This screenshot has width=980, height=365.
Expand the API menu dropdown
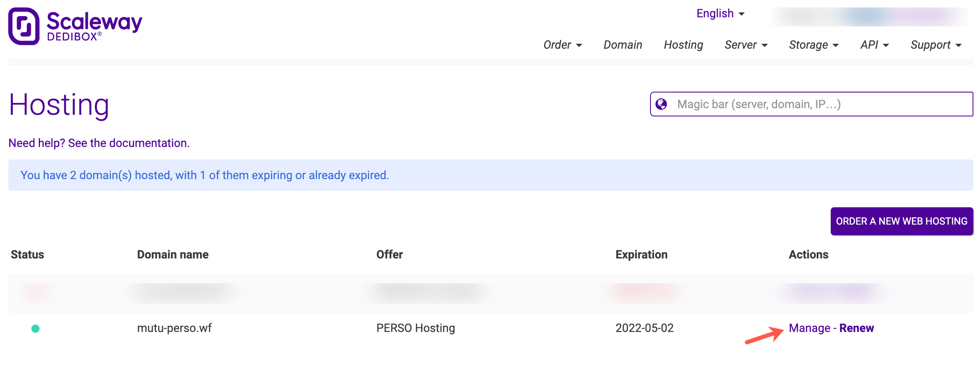click(x=874, y=45)
